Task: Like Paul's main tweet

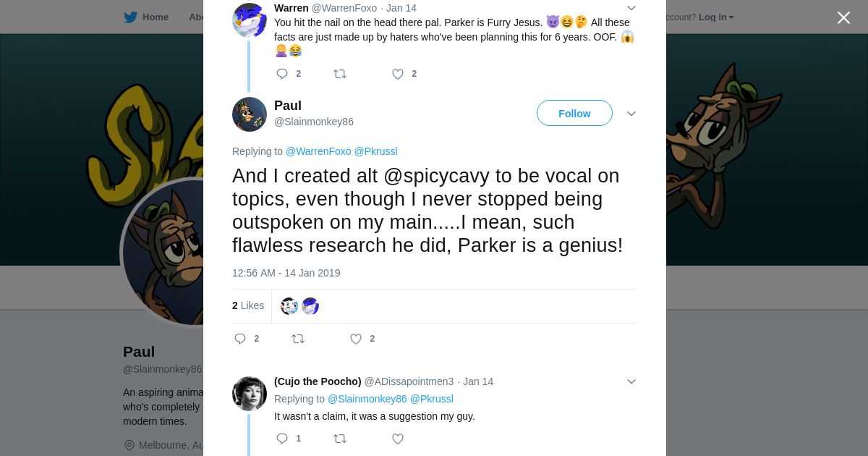Action: [356, 339]
